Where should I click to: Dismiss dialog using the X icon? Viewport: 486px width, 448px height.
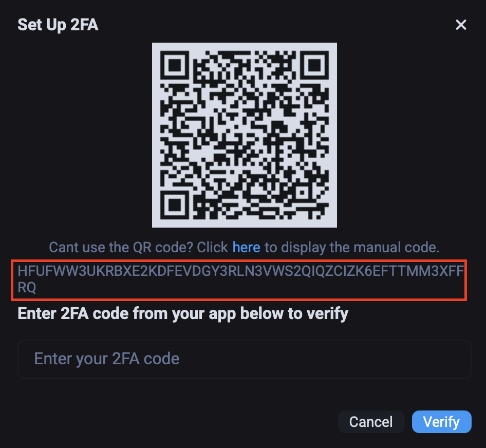(x=461, y=25)
